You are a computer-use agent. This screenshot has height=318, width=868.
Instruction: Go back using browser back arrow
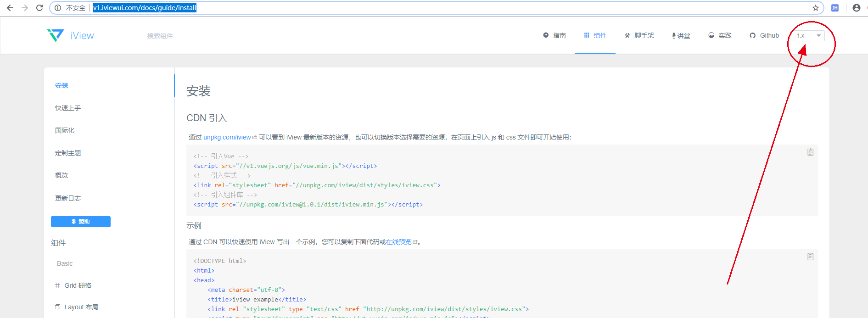[10, 8]
